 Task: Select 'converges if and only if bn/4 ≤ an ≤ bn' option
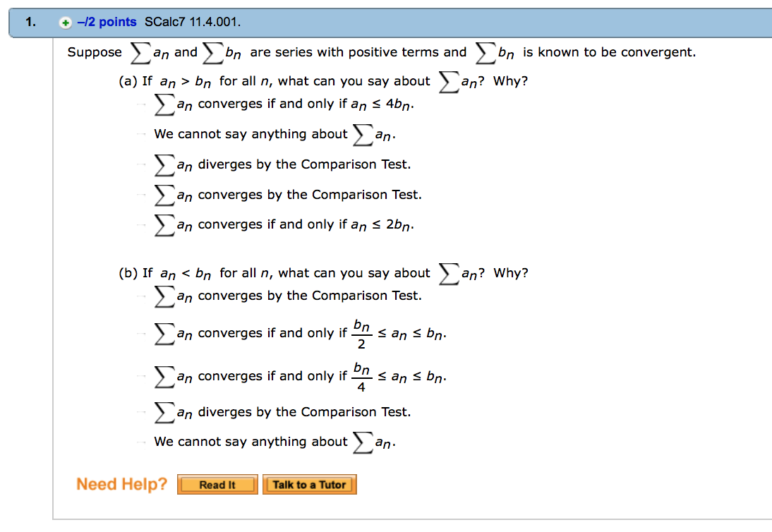click(x=140, y=377)
